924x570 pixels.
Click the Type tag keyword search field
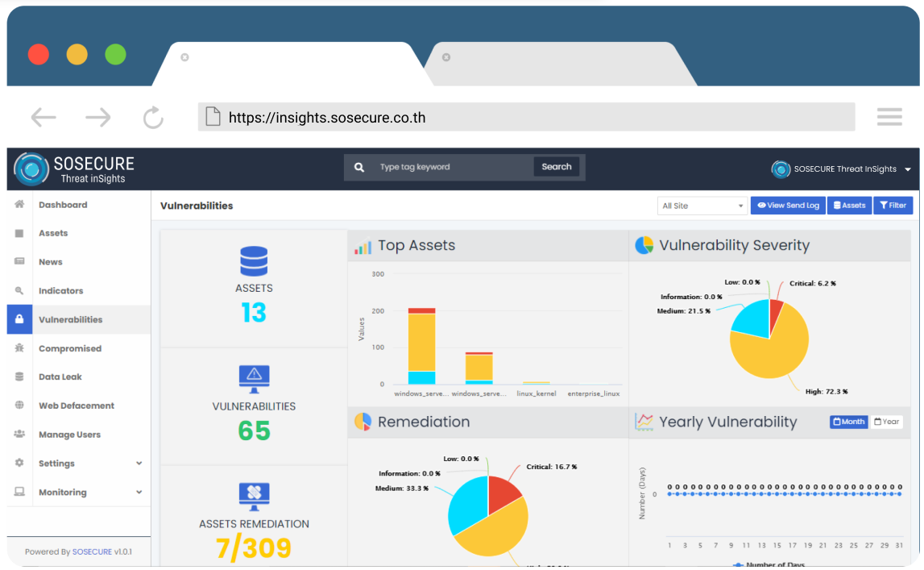pyautogui.click(x=453, y=167)
